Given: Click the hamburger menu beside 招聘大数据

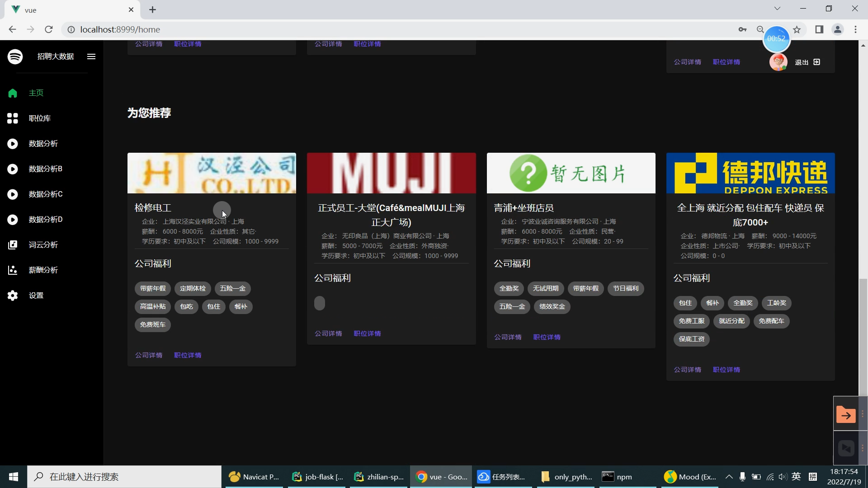Looking at the screenshot, I should pyautogui.click(x=91, y=56).
